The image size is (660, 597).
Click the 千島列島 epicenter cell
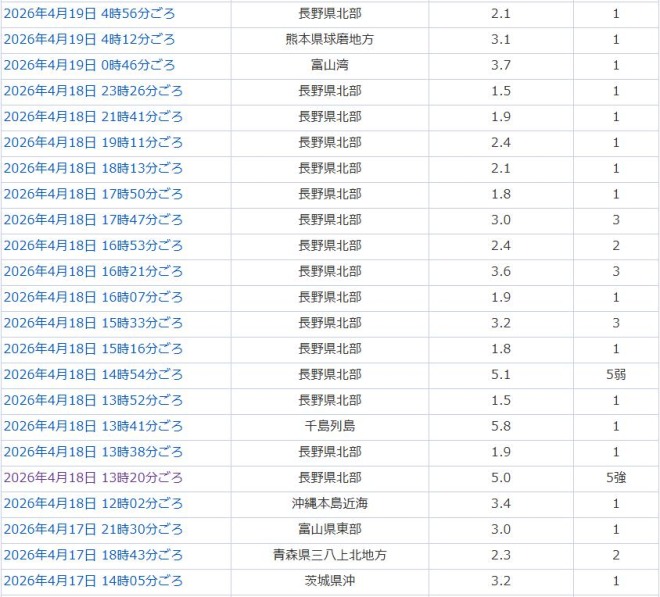(x=330, y=426)
